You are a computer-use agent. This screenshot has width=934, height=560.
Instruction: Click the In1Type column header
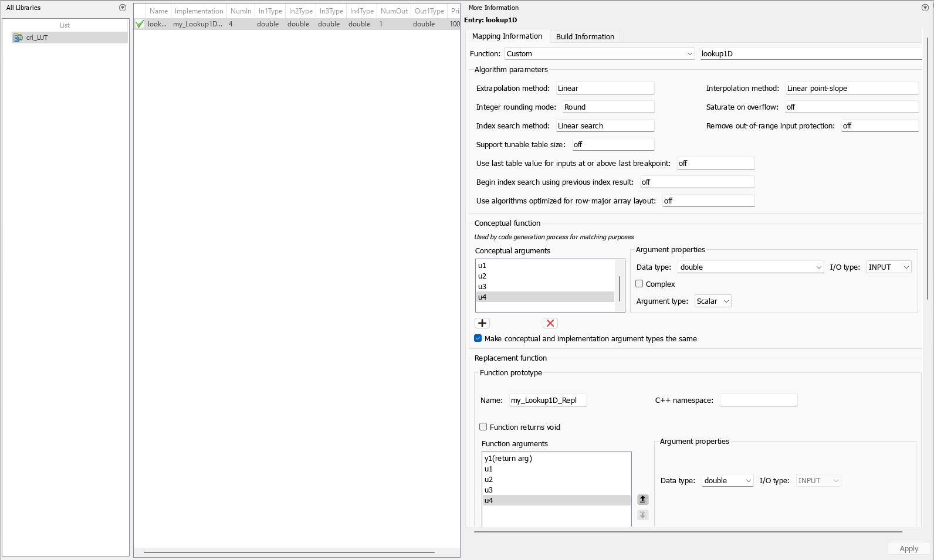coord(270,11)
